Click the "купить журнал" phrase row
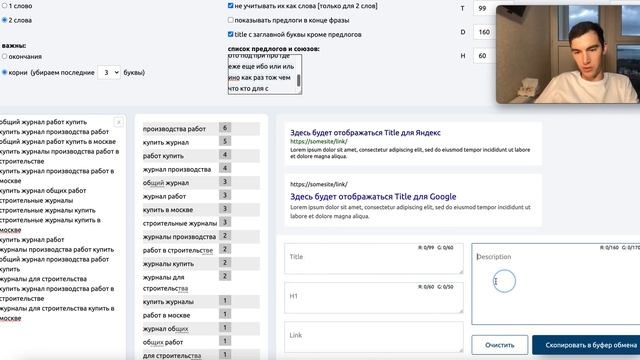Screen dimensions: 640x360 click(201, 142)
